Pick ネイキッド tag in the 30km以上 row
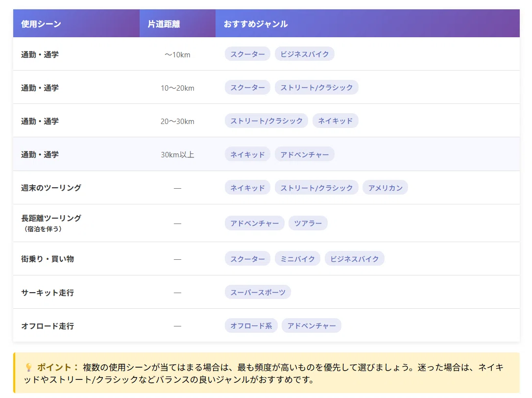Image resolution: width=532 pixels, height=398 pixels. coord(247,154)
